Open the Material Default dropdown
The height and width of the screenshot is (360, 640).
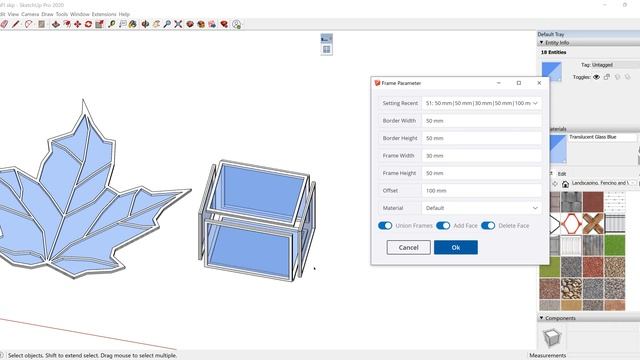coord(482,208)
